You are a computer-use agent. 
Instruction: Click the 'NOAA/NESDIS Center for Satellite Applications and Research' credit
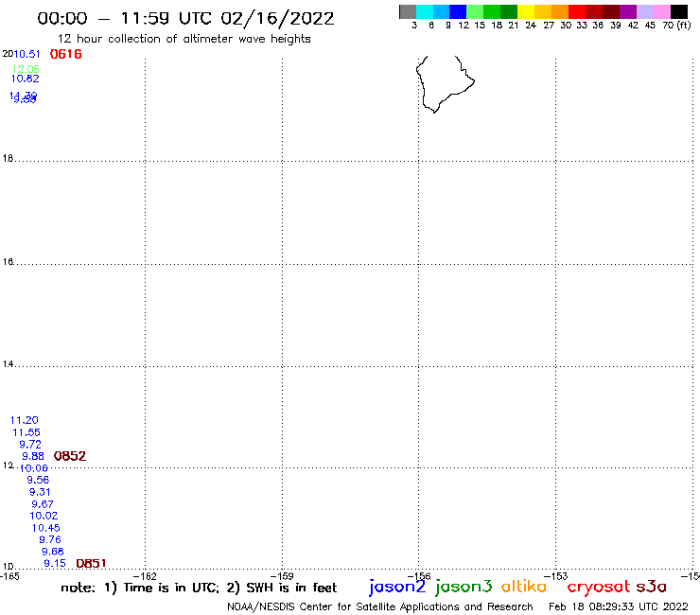(x=380, y=606)
